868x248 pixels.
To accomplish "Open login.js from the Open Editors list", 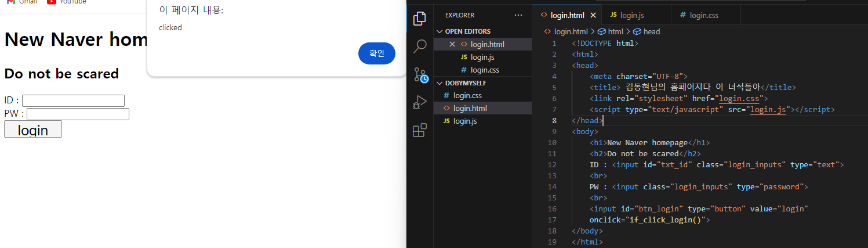I will 483,57.
